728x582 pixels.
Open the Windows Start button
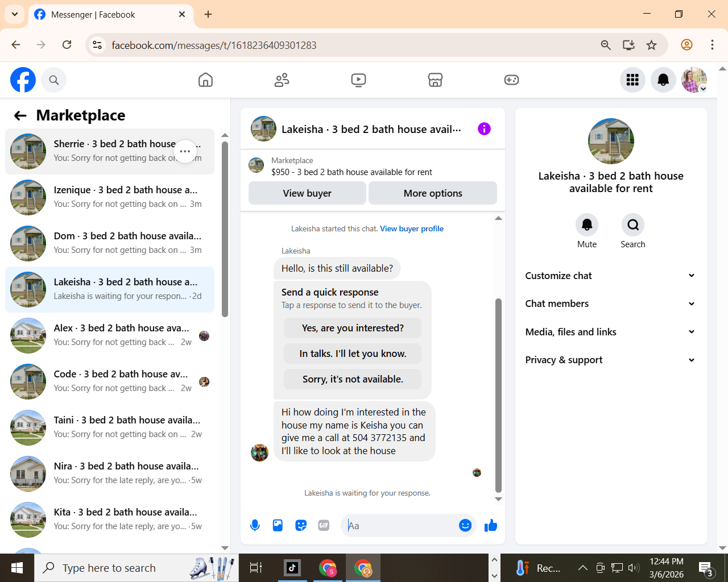(x=17, y=568)
